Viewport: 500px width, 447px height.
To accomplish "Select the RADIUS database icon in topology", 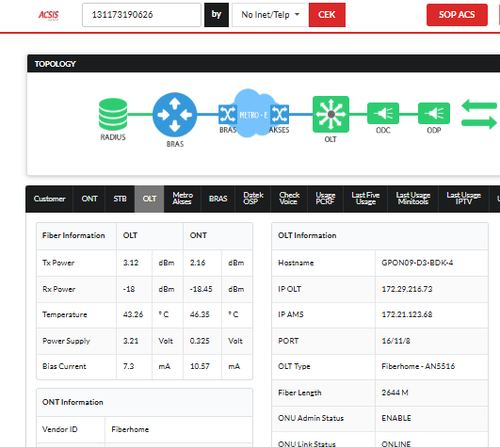I will click(113, 114).
